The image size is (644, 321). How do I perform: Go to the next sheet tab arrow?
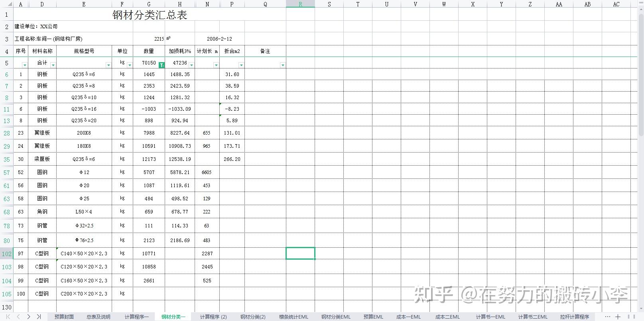pos(29,317)
